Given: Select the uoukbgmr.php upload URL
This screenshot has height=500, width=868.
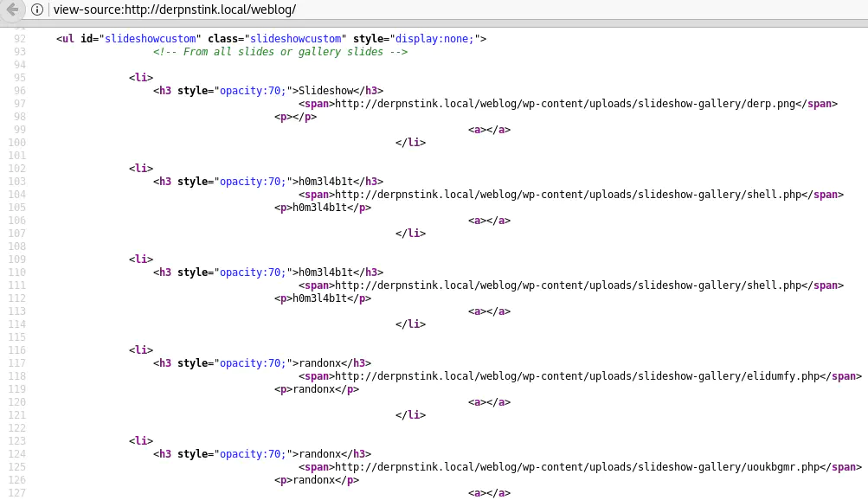Looking at the screenshot, I should pos(577,467).
